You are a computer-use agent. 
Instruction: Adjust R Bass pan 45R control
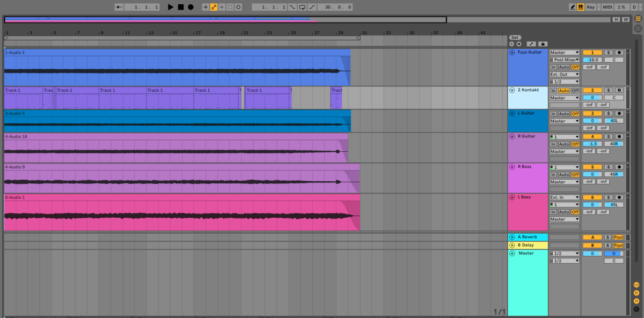[x=614, y=174]
